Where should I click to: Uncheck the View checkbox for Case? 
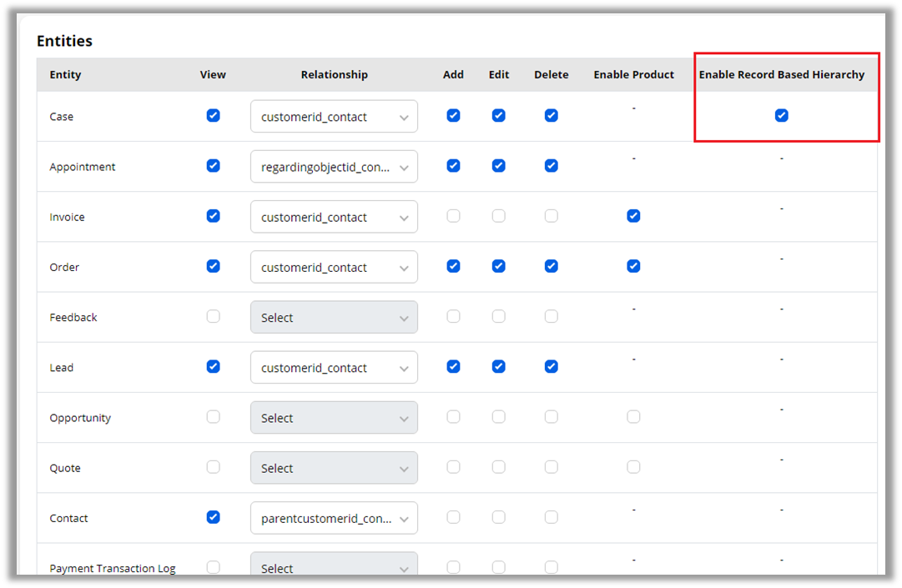[213, 116]
